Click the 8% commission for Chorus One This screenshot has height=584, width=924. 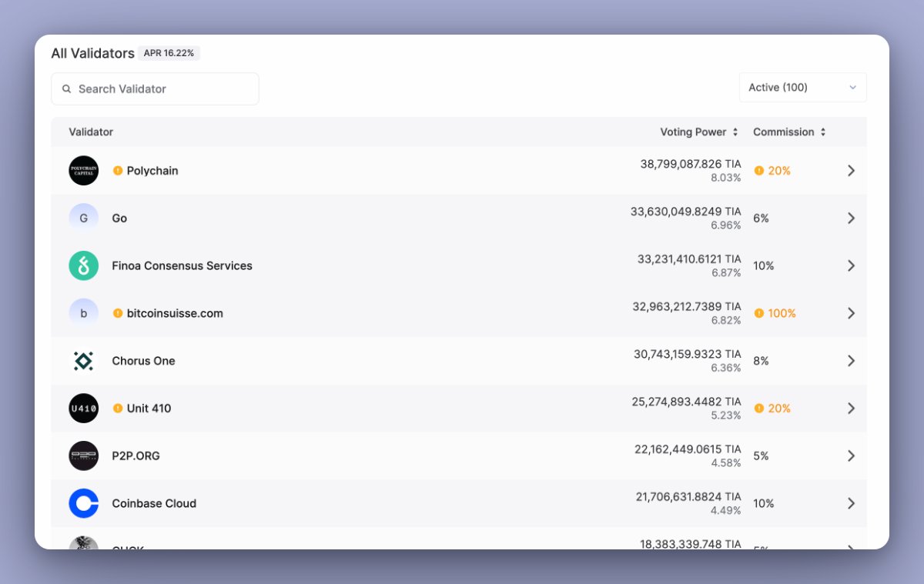point(761,361)
